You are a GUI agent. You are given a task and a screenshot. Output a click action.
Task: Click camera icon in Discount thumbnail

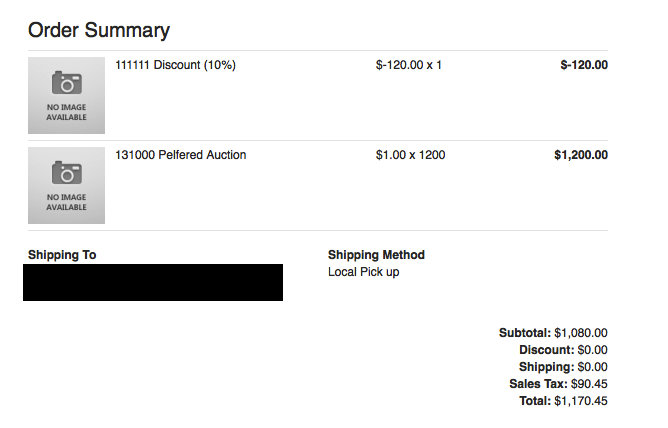click(x=66, y=83)
